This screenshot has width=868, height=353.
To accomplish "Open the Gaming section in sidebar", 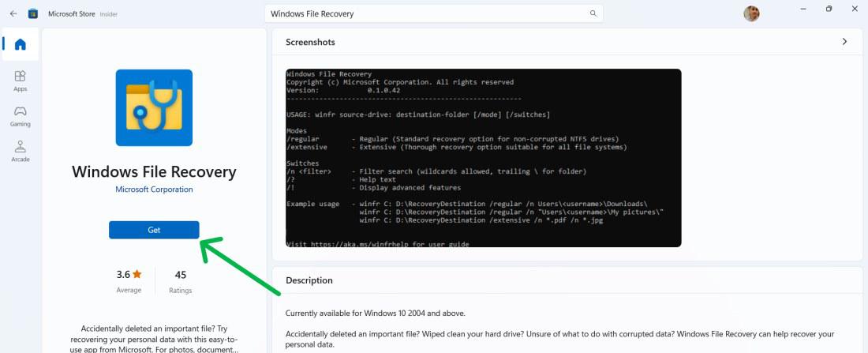I will coord(21,116).
